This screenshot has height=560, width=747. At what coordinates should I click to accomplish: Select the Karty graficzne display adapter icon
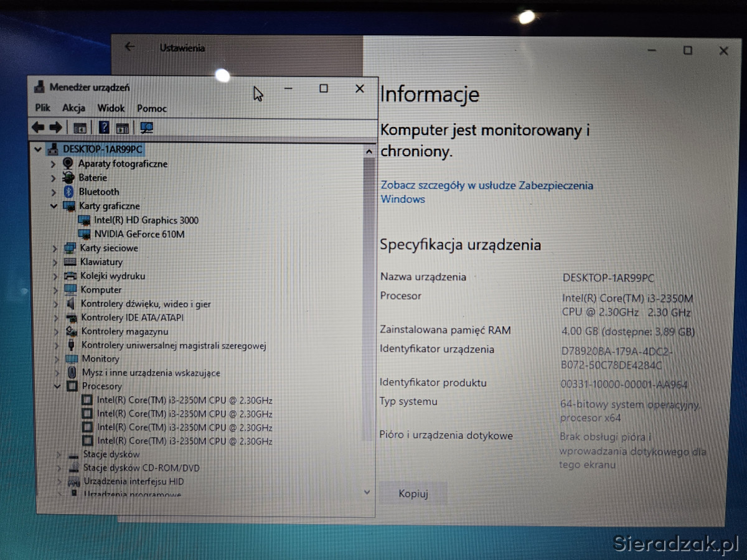click(69, 206)
